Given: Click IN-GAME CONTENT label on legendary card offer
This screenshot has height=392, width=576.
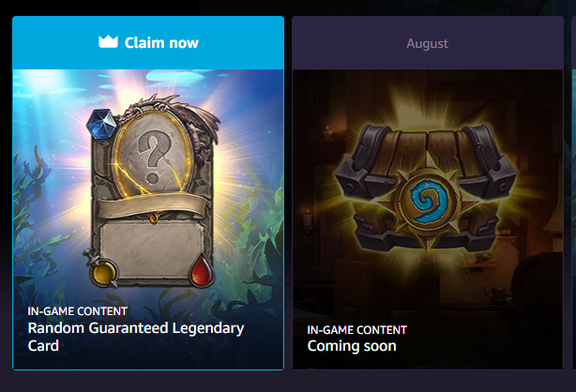Looking at the screenshot, I should point(78,311).
